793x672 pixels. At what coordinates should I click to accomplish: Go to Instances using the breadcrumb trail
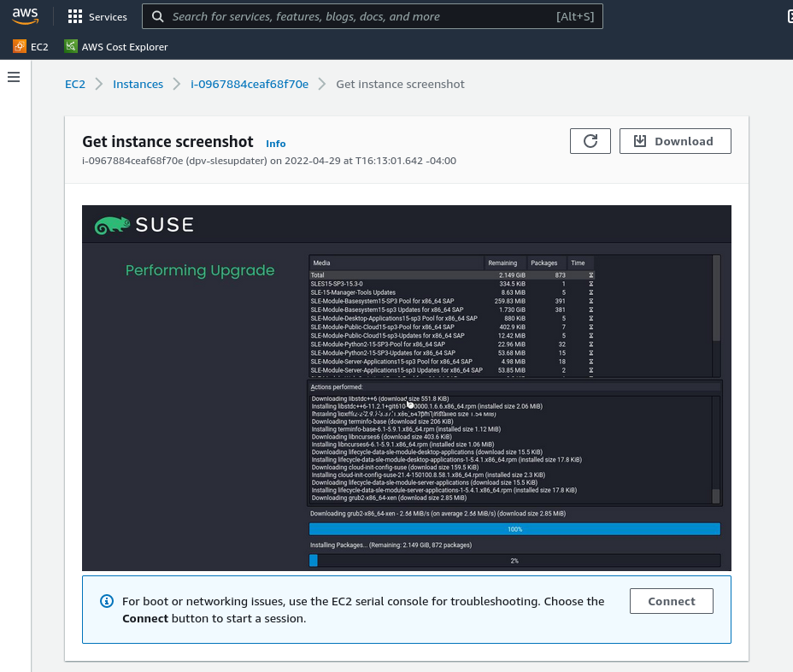(138, 84)
